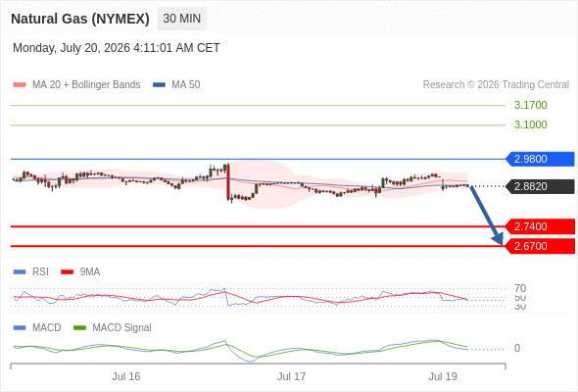Click the 3.1000 green resistance label
Viewport: 578px width, 392px height.
pos(530,124)
